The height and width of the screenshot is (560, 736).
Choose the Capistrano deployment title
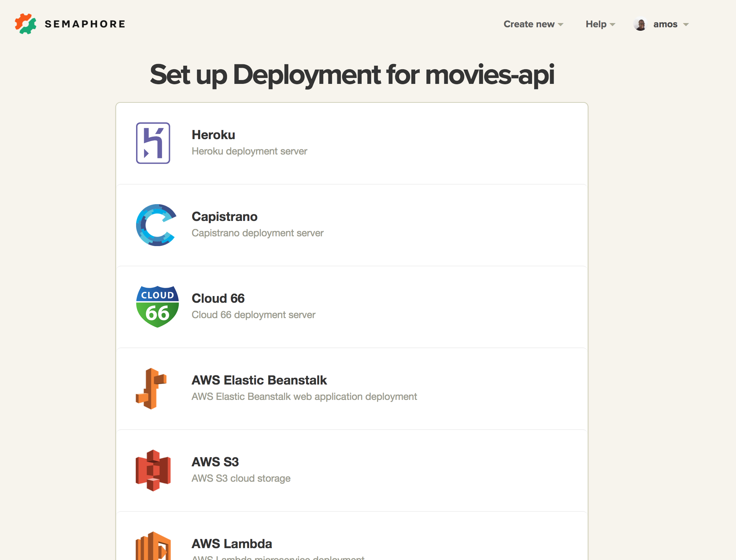225,217
